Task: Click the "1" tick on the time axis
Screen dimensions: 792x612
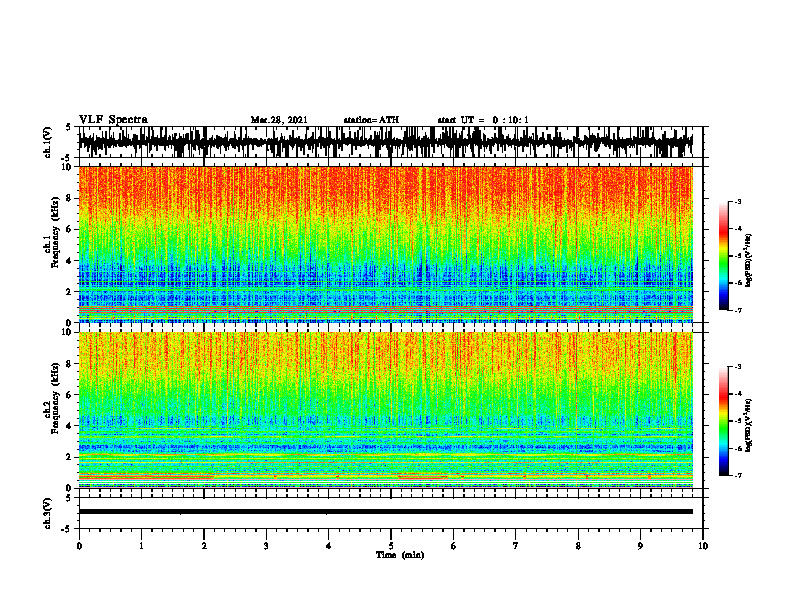Action: click(141, 546)
